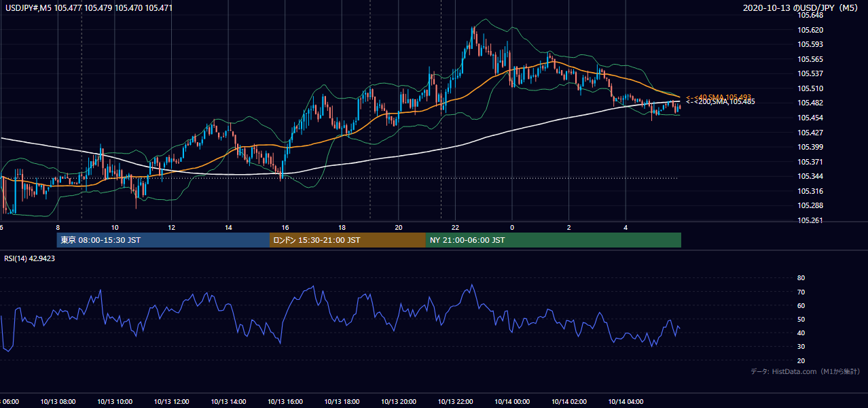Click the 105.427 price axis label
Viewport: 868px width, 408px height.
[810, 133]
